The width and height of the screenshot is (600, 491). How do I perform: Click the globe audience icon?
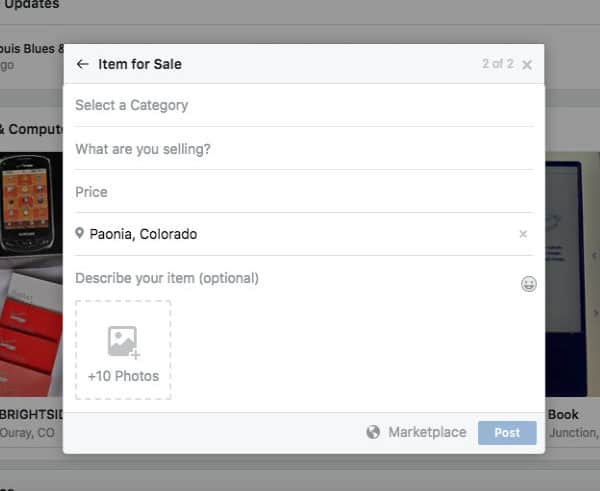click(x=373, y=432)
